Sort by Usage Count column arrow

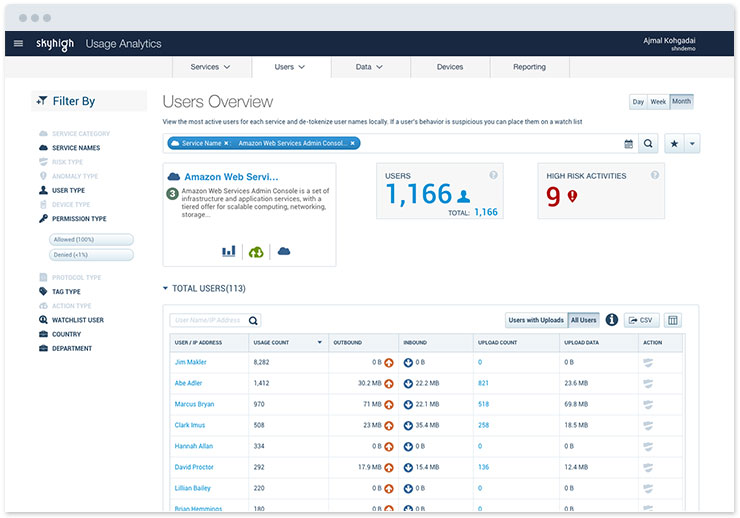coord(320,343)
